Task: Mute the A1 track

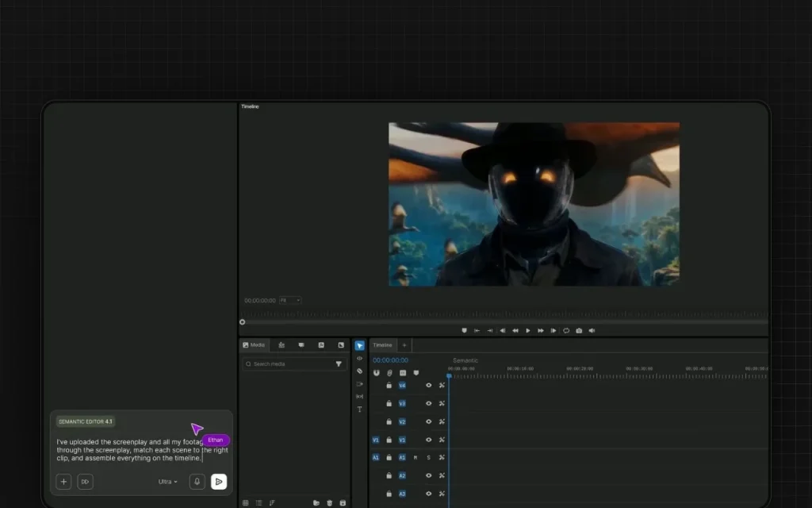Action: [x=416, y=458]
